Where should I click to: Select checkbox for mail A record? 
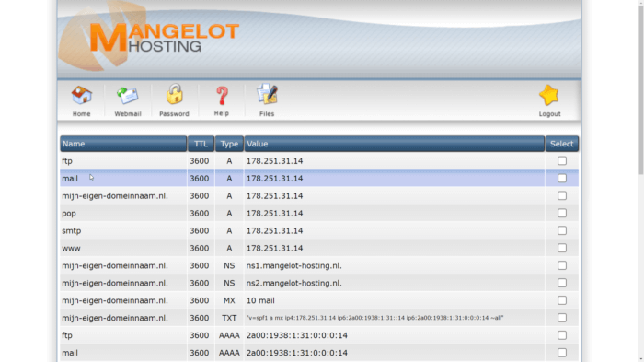[562, 178]
